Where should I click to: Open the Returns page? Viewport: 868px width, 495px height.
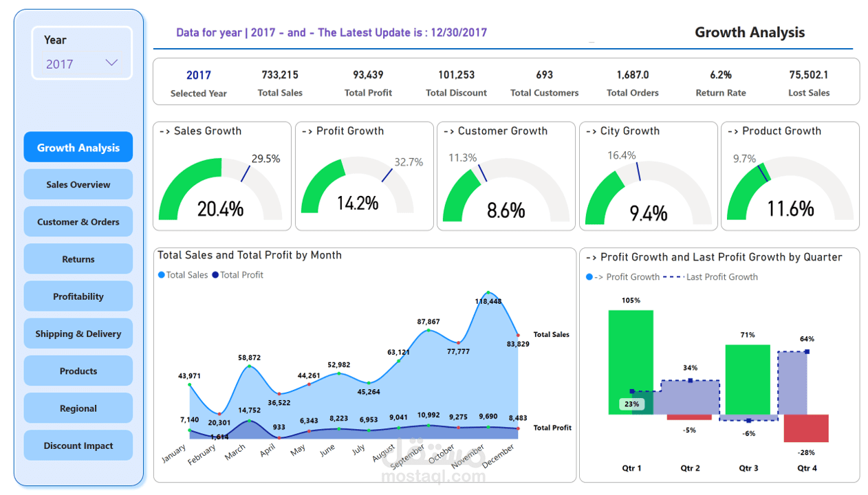[78, 258]
